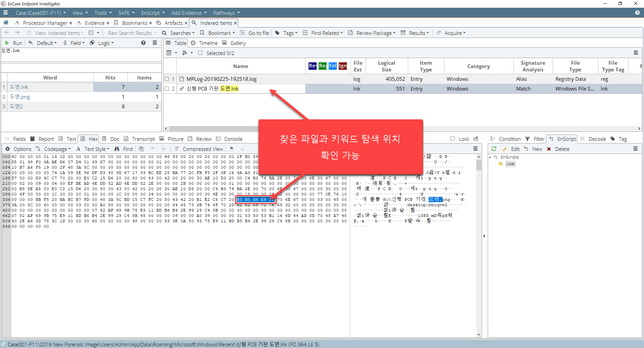Check row 1 MPLog-20190225-192518.log checkbox
This screenshot has width=644, height=348.
[167, 79]
